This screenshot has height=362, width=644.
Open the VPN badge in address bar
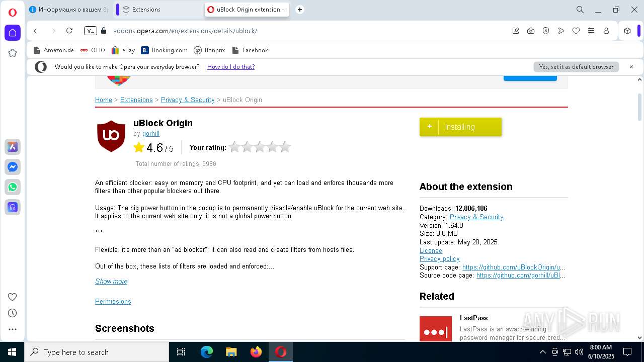click(x=90, y=31)
